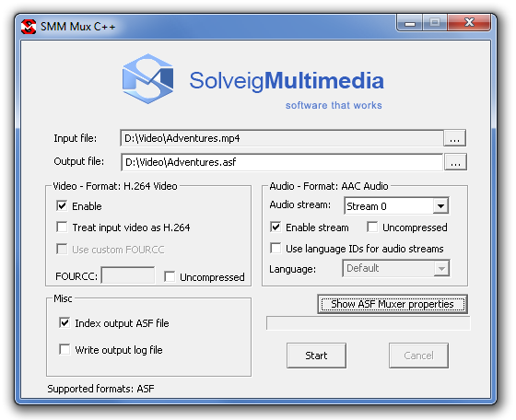516x420 pixels.
Task: Close the SMM Mux window
Action: (x=469, y=22)
